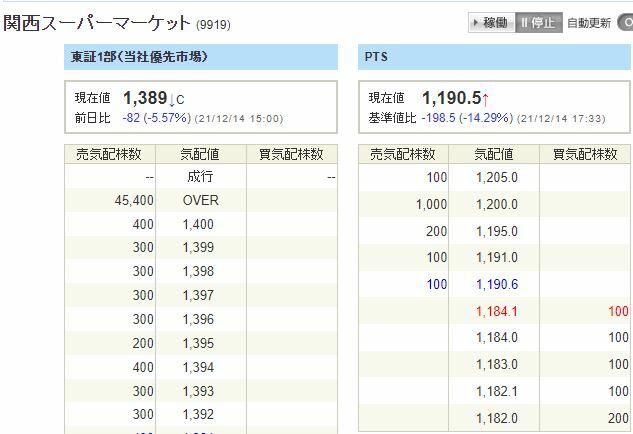This screenshot has width=633, height=434.
Task: Select PTS quote price 1,191.0
Action: click(497, 257)
